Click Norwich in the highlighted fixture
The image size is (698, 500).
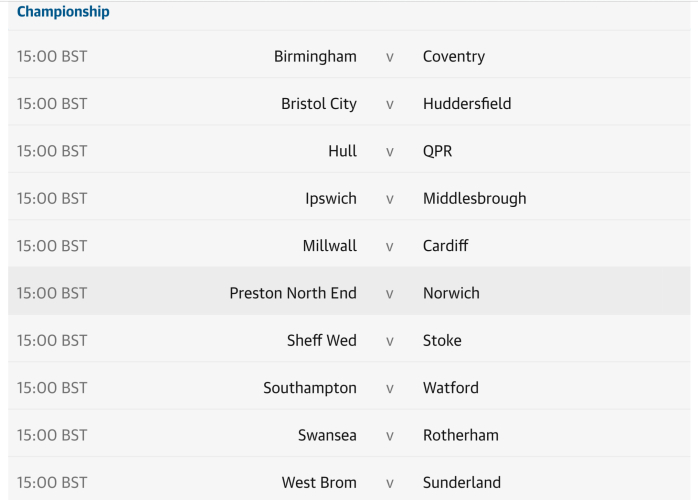tap(451, 293)
